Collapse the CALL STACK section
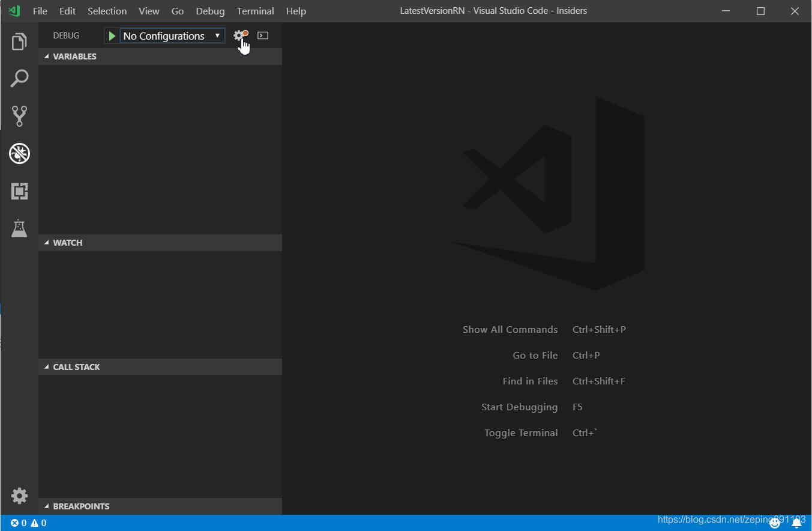812x531 pixels. tap(160, 367)
